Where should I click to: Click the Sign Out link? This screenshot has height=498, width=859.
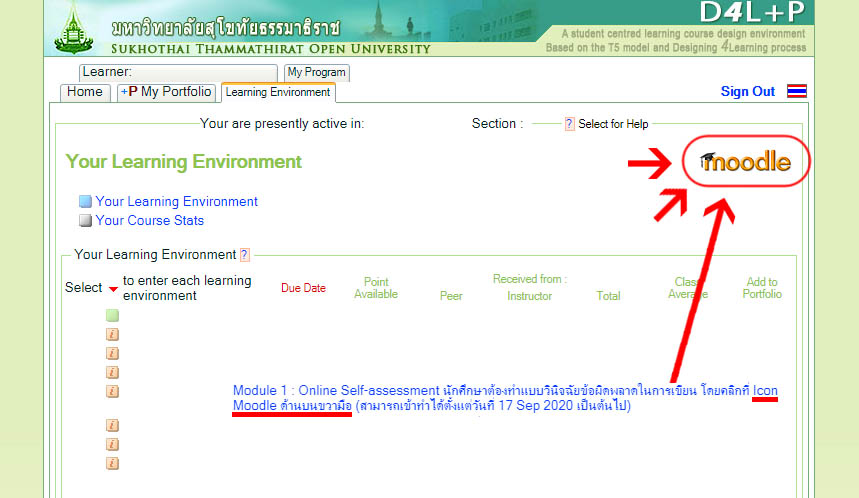747,91
